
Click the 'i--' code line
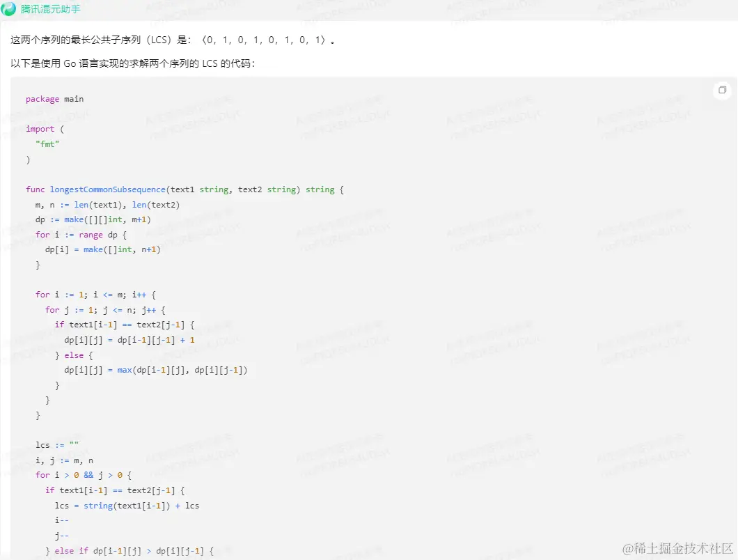point(62,520)
